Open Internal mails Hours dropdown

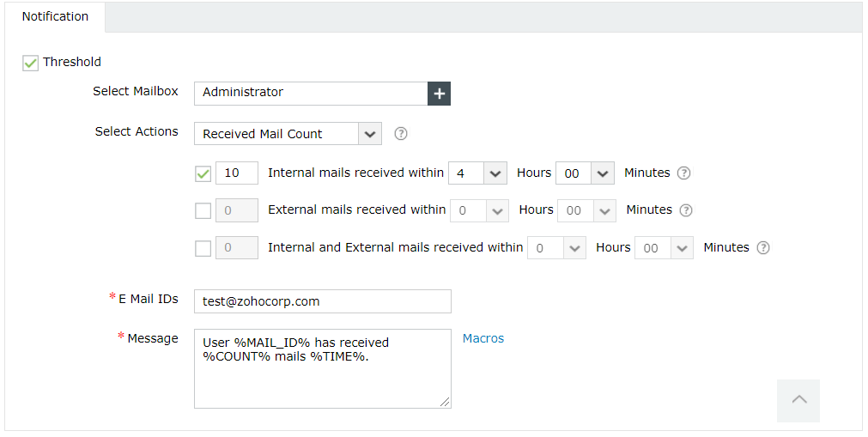coord(477,173)
